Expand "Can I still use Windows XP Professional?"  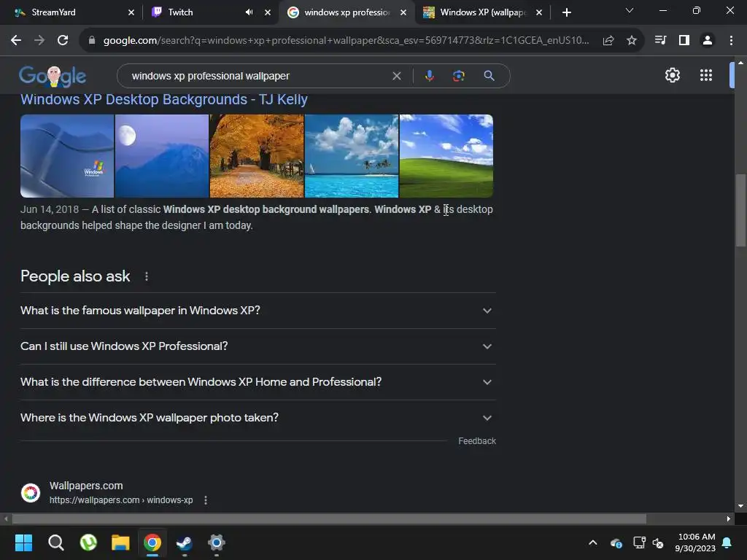pos(258,346)
